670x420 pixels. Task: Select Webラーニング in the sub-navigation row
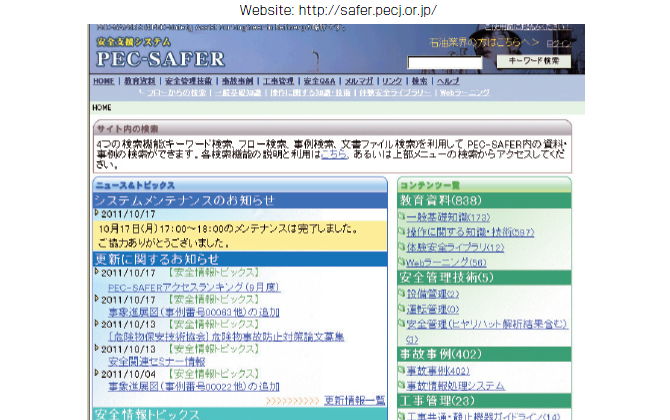(465, 93)
